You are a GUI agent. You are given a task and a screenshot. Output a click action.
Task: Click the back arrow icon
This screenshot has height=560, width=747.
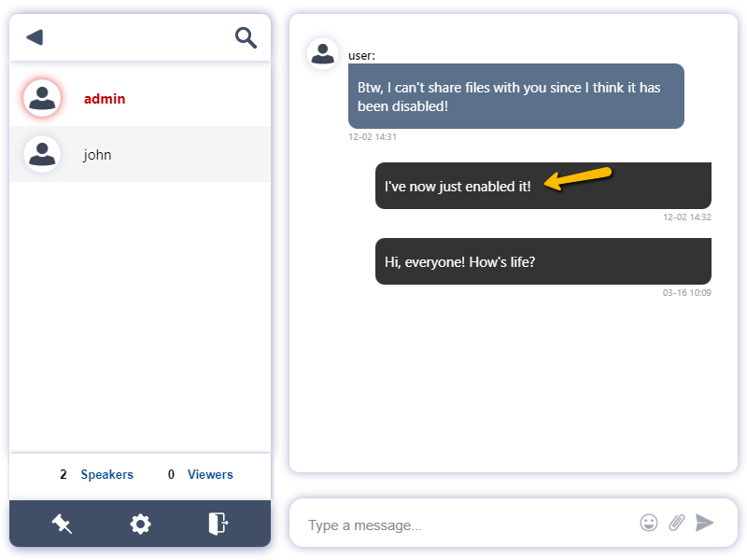pyautogui.click(x=35, y=37)
